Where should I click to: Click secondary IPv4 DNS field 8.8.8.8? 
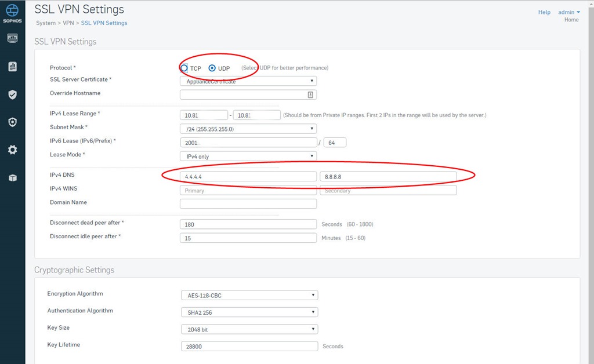coord(388,176)
